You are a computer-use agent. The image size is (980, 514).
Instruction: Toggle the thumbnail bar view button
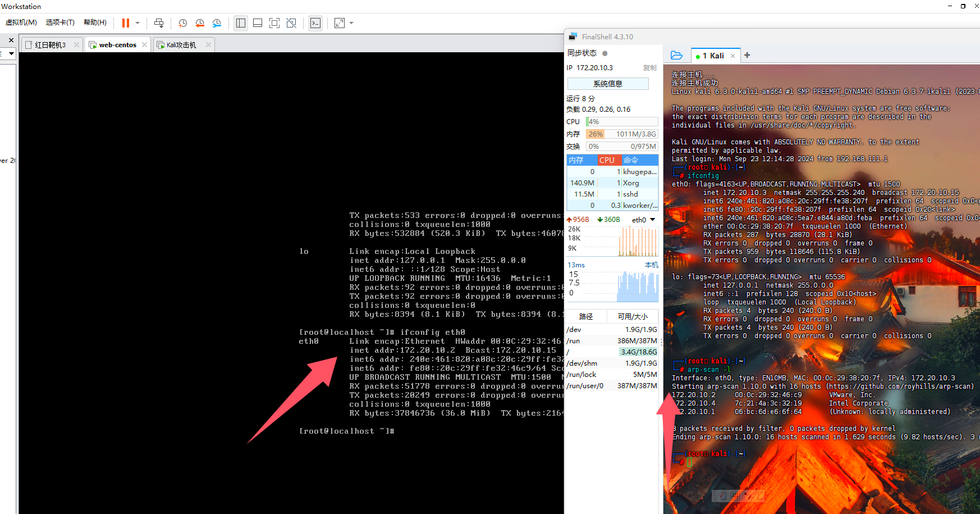tap(258, 23)
